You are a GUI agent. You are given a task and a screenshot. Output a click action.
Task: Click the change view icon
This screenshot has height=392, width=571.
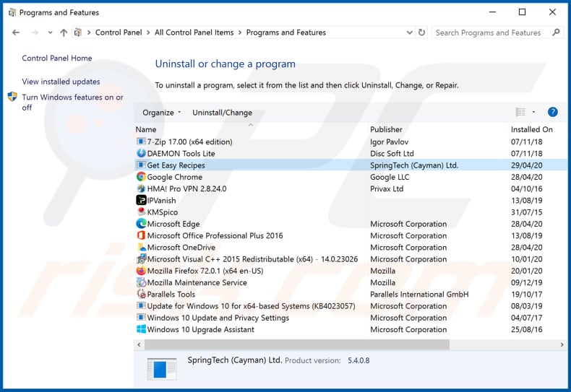pyautogui.click(x=520, y=112)
